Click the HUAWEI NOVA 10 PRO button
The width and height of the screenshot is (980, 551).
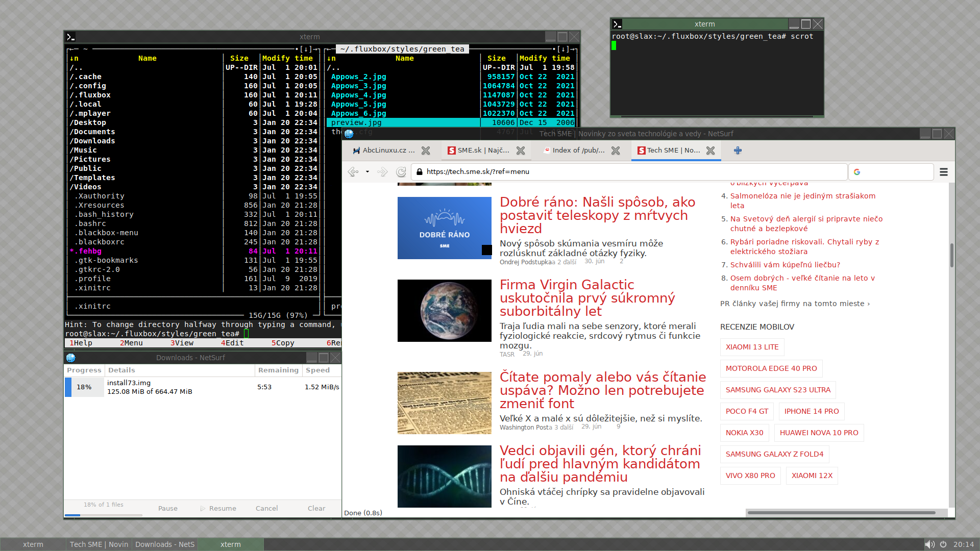point(819,433)
